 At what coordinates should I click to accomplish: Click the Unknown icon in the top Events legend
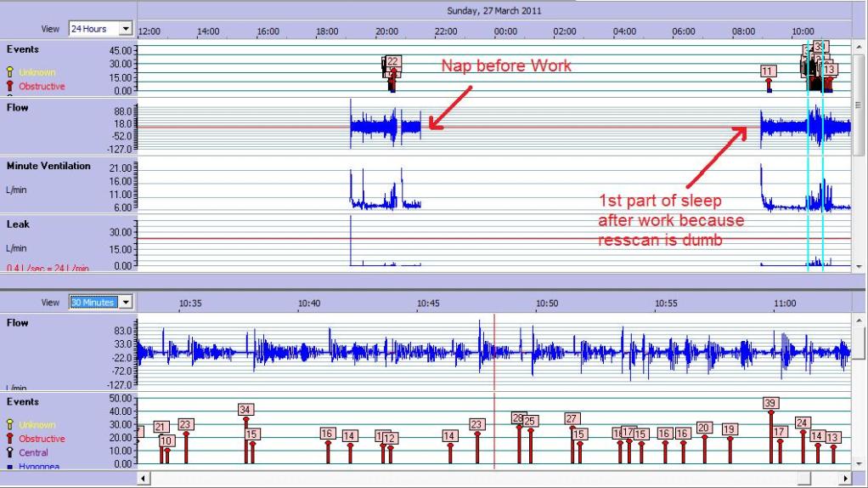tap(10, 72)
